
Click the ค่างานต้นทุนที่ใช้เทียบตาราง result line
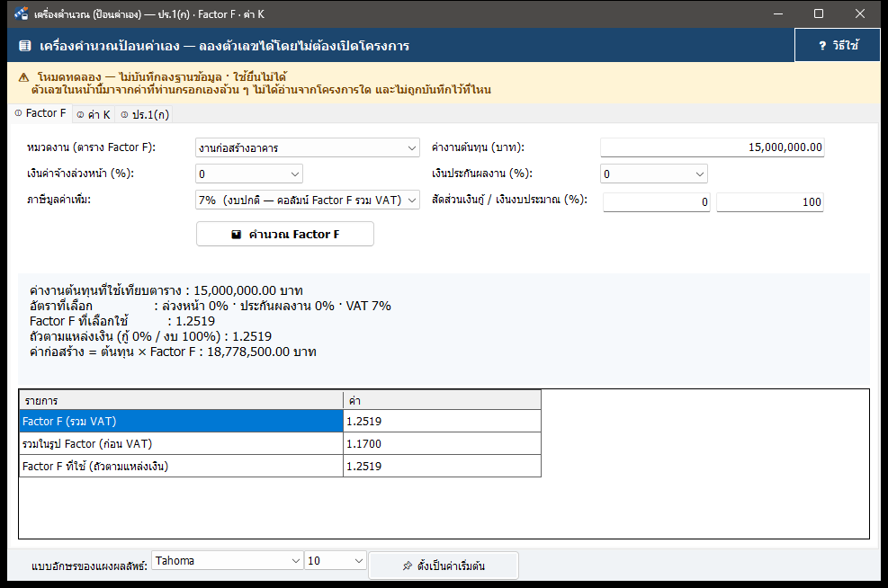tap(166, 291)
